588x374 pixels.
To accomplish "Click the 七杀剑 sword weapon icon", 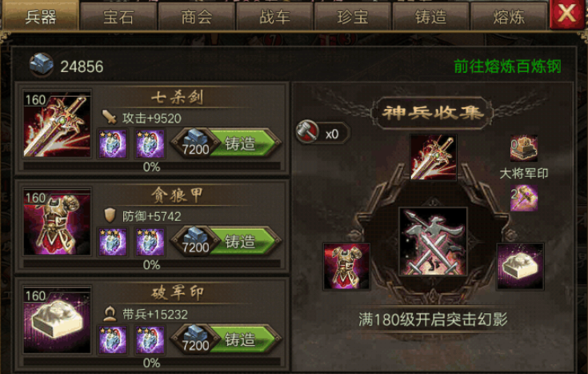I will 57,124.
